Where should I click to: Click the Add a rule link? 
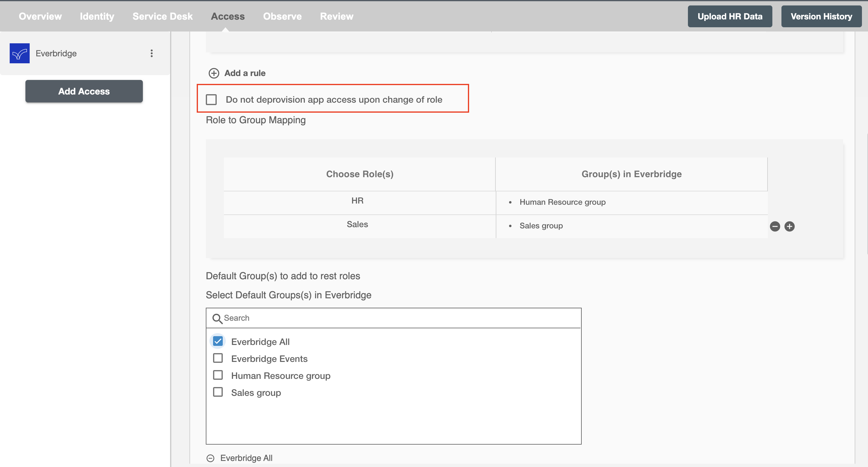click(x=245, y=73)
